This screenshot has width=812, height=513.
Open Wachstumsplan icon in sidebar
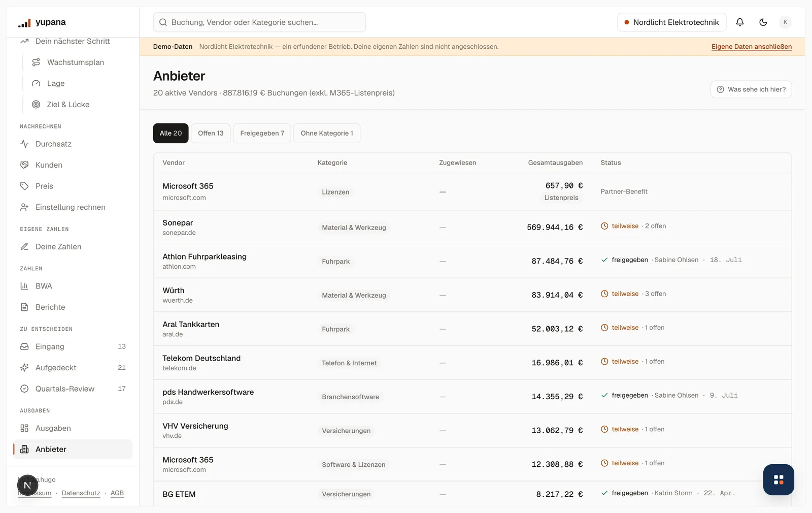tap(36, 62)
